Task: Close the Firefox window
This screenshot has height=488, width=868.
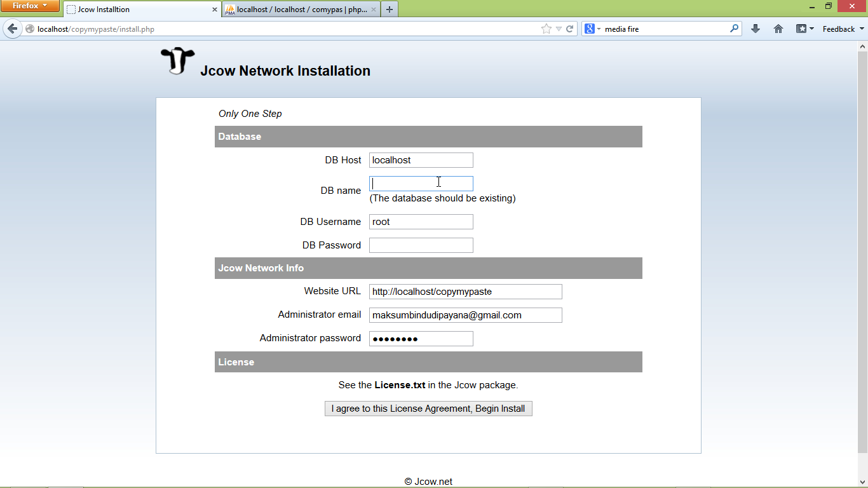Action: coord(851,6)
